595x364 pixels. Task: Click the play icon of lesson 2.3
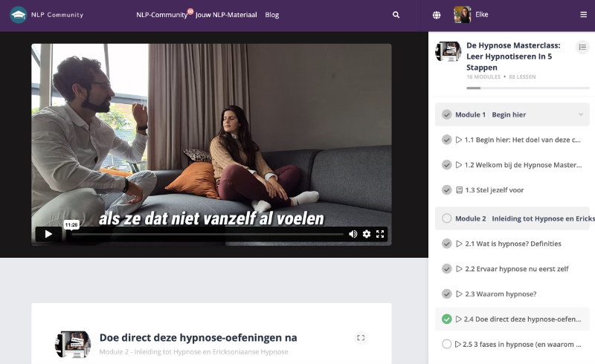point(459,294)
